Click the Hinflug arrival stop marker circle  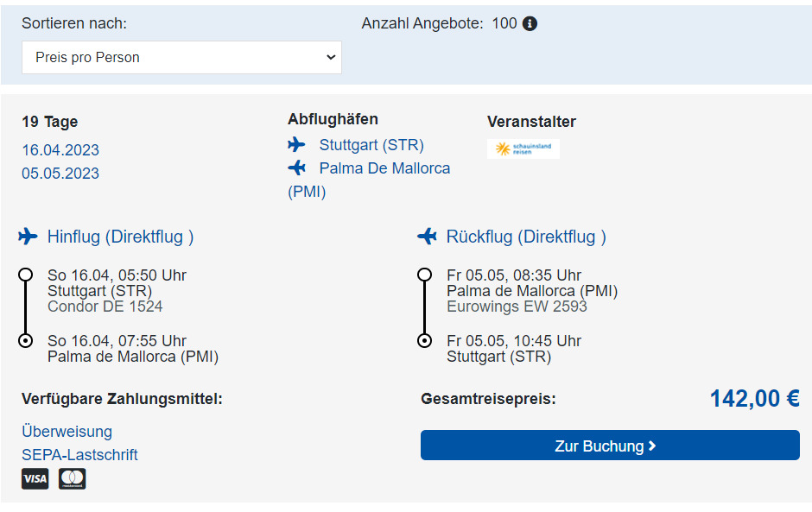(x=26, y=340)
